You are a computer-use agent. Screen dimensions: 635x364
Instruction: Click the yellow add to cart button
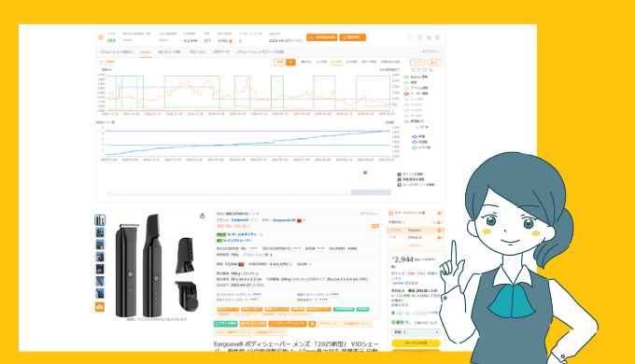(x=416, y=343)
